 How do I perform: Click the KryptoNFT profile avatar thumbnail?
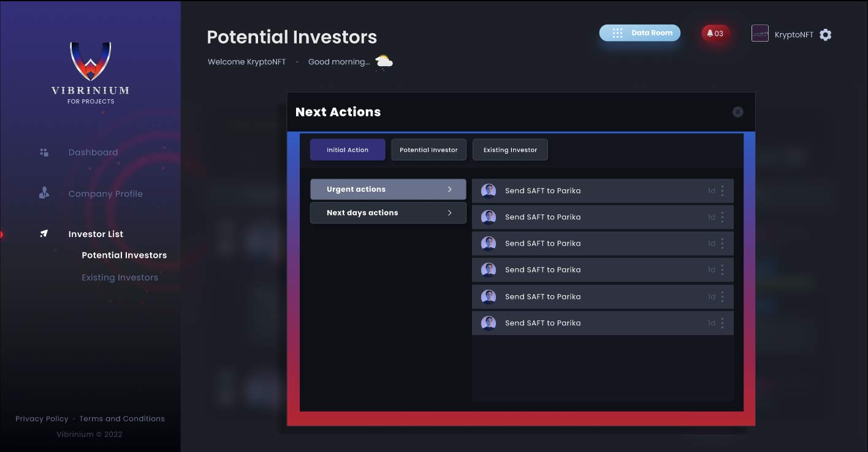(x=759, y=34)
